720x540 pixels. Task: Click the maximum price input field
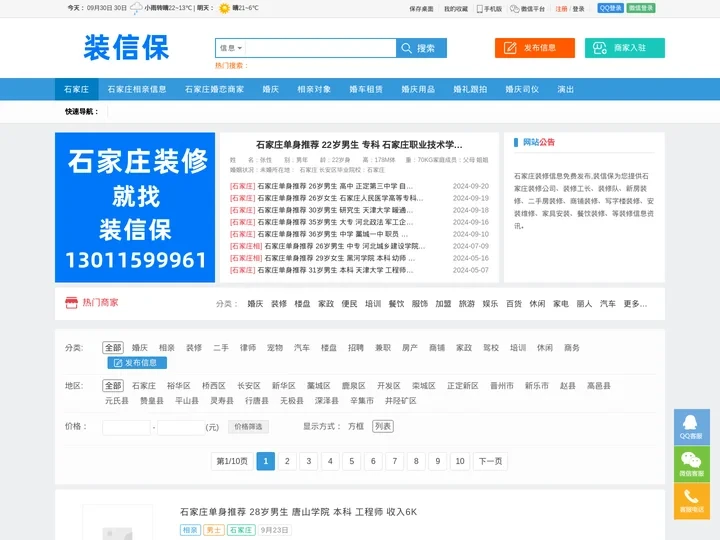pyautogui.click(x=181, y=428)
